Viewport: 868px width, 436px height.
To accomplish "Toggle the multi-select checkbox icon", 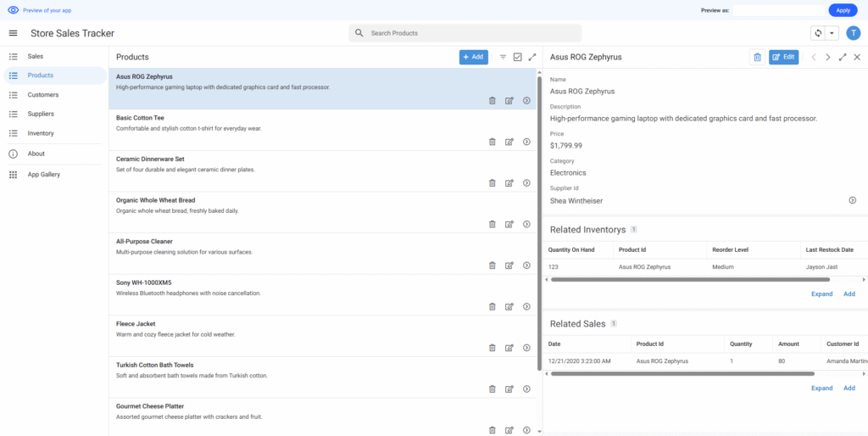I will pyautogui.click(x=518, y=57).
